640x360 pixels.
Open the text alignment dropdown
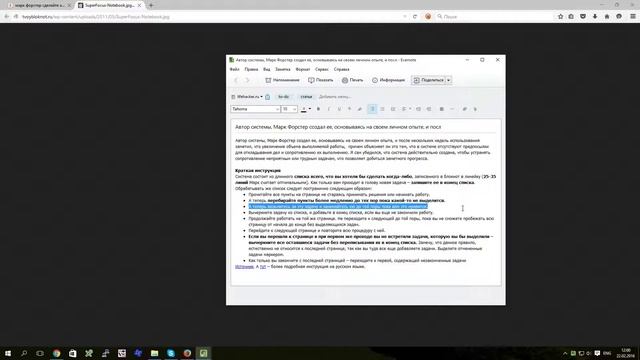coord(406,109)
